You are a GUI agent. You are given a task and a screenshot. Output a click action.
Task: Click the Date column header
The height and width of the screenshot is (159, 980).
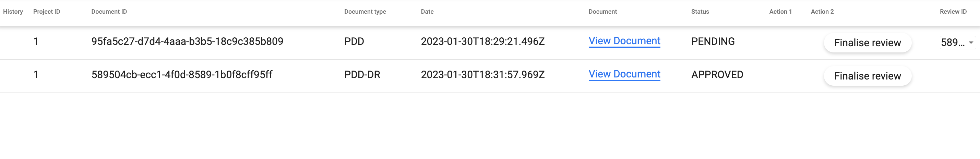point(427,12)
